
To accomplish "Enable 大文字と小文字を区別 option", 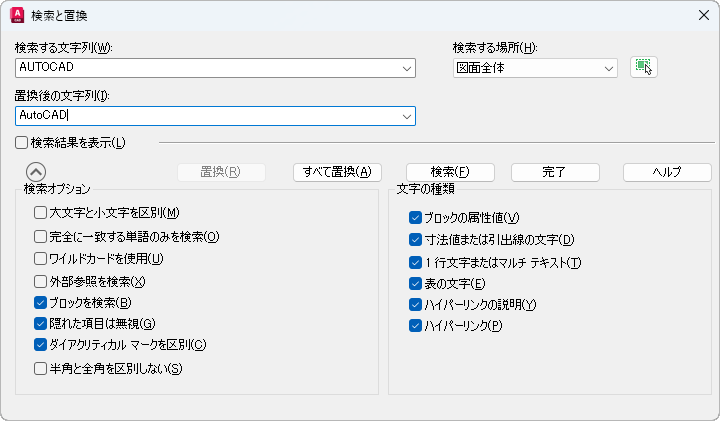I will pyautogui.click(x=41, y=212).
